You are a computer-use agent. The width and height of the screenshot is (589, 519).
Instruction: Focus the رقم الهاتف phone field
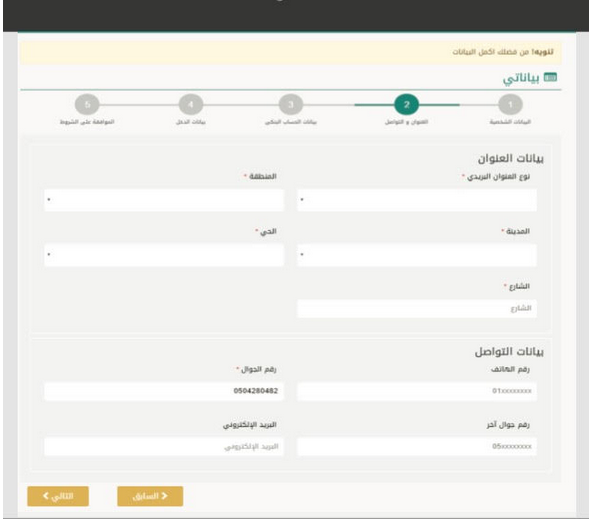click(x=417, y=391)
